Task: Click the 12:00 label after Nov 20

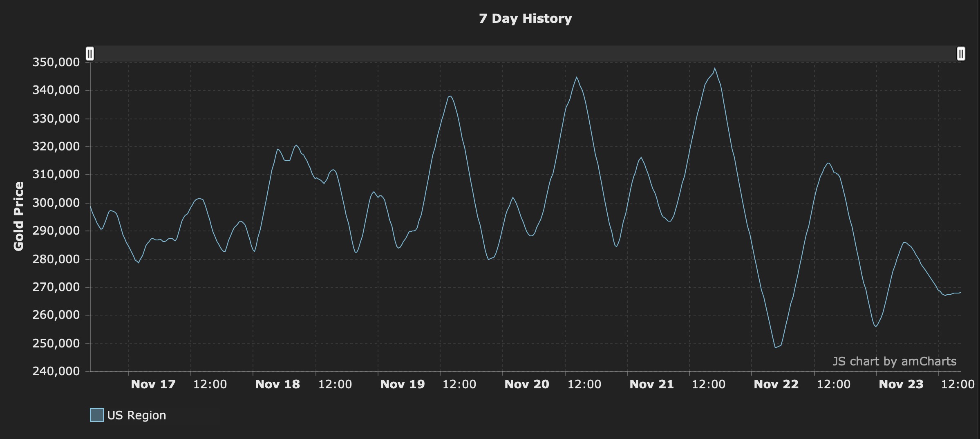Action: (x=584, y=384)
